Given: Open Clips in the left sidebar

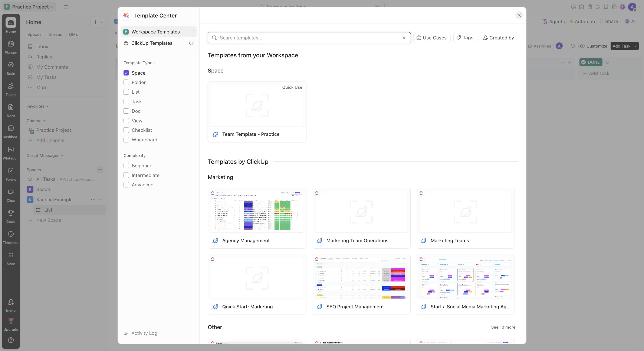Looking at the screenshot, I should click(x=11, y=195).
